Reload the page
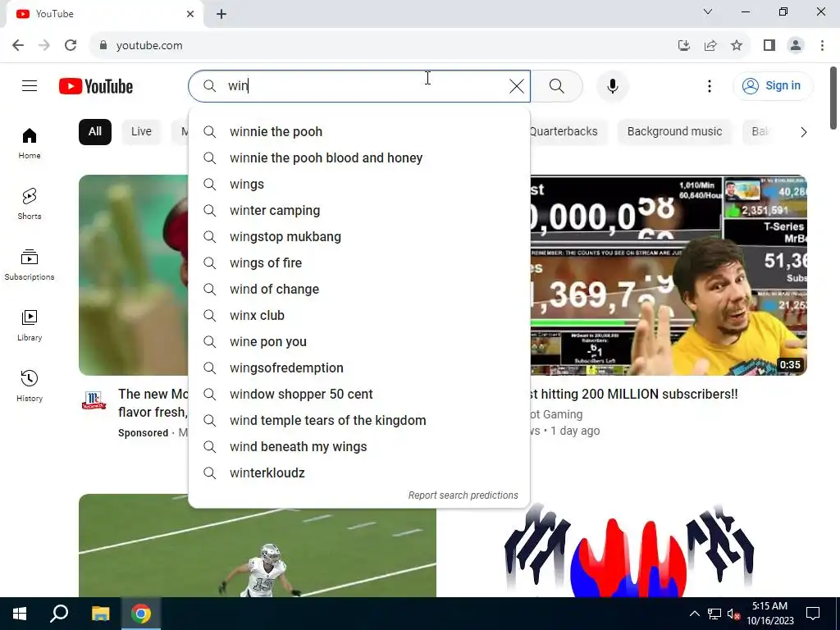 click(x=71, y=46)
